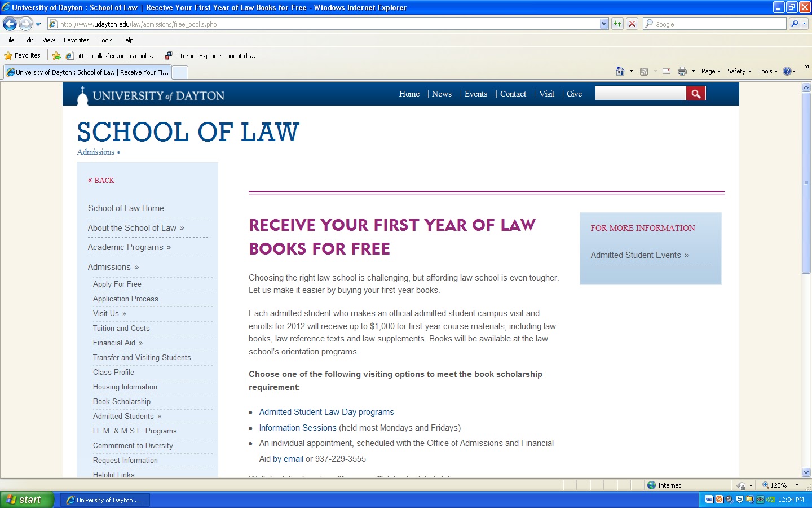Click Give in the top navigation
This screenshot has height=508, width=812.
pyautogui.click(x=574, y=94)
